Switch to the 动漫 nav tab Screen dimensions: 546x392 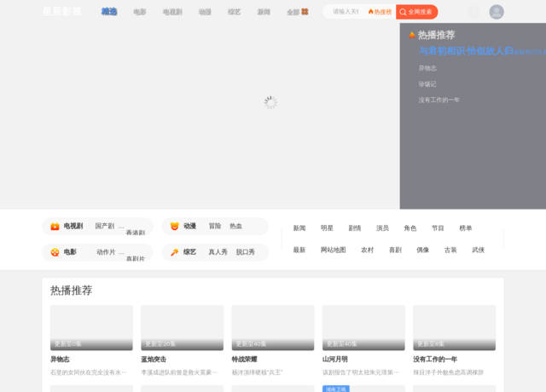(205, 12)
